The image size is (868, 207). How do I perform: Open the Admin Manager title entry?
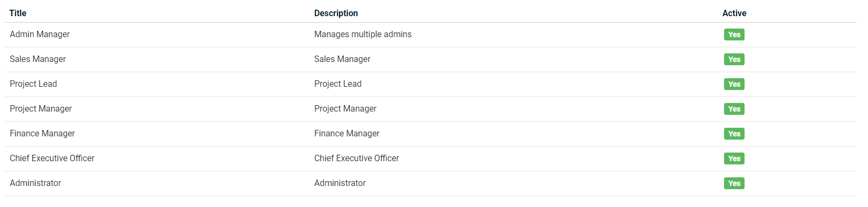click(40, 34)
